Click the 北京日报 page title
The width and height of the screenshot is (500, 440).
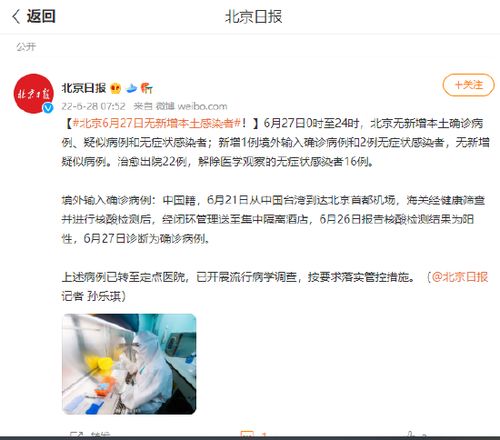(253, 17)
